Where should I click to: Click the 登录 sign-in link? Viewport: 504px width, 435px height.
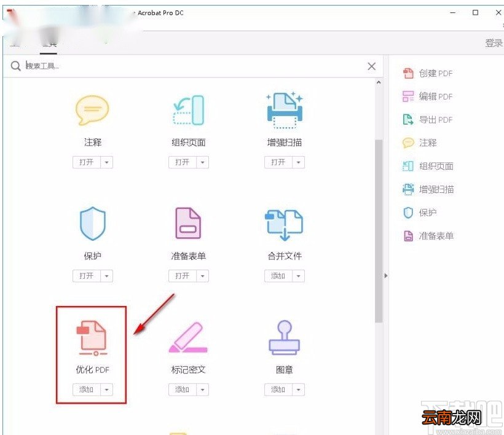494,43
